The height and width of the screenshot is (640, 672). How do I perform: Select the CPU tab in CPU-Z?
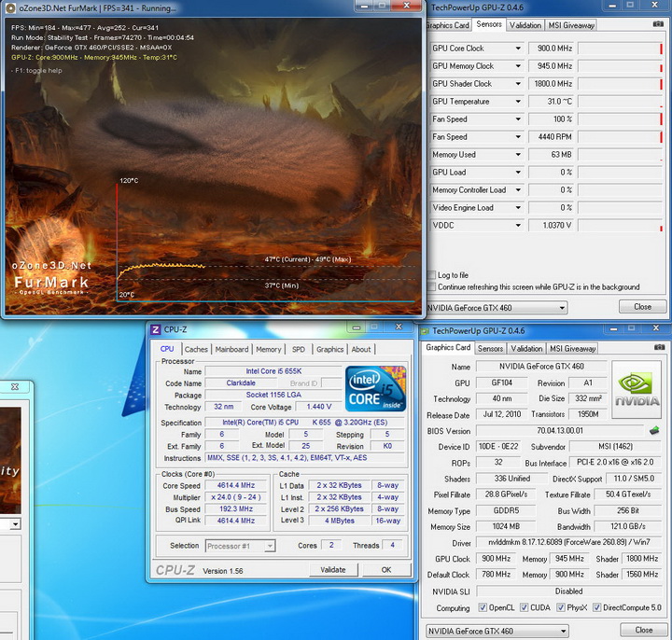pyautogui.click(x=167, y=349)
